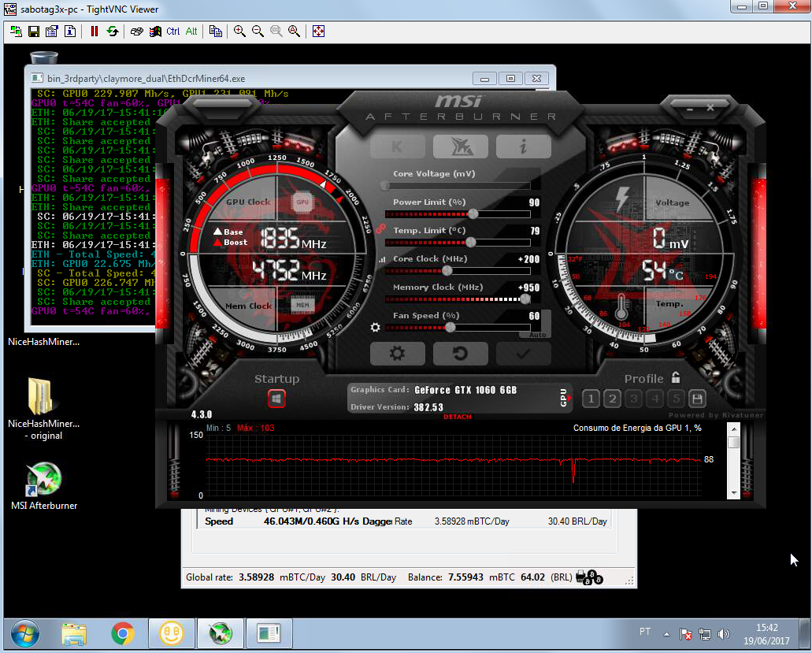Click the Global rate value 3.58928
Viewport: 812px width, 653px height.
click(256, 577)
